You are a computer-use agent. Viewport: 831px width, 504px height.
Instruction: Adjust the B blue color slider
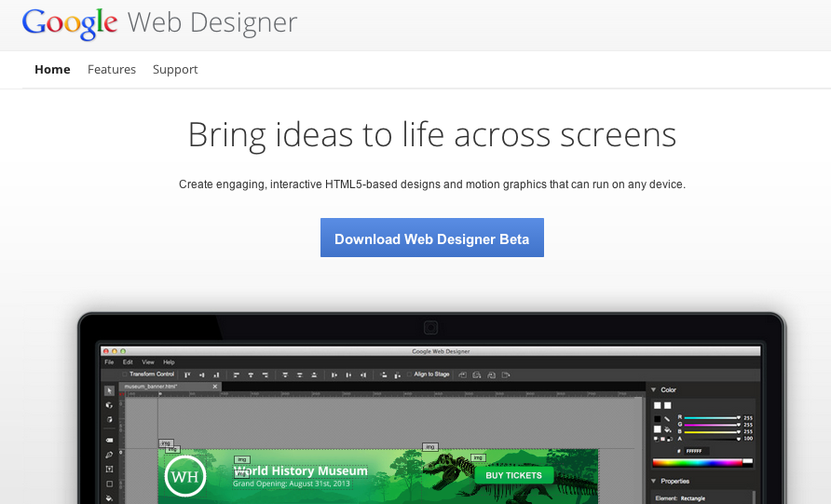point(713,431)
